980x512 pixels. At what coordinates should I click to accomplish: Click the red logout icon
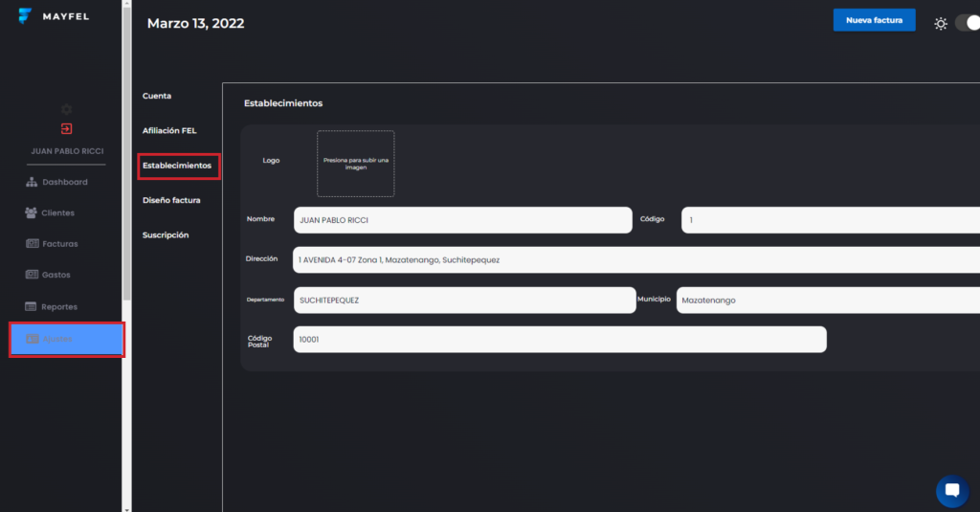click(x=66, y=129)
